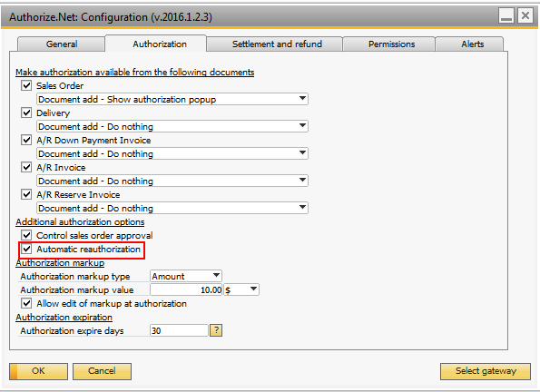Viewport: 540px width, 392px height.
Task: Click the 'Authorization markup' heading
Action: click(x=60, y=263)
